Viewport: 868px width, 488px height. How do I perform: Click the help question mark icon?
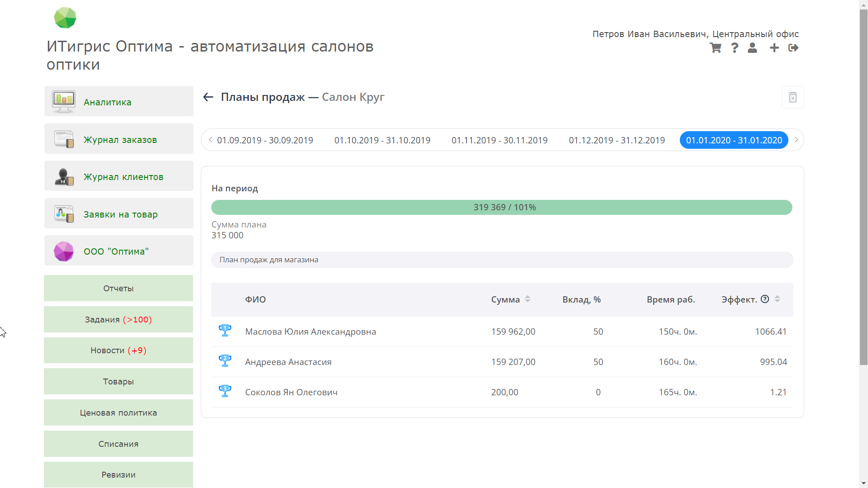pos(735,48)
